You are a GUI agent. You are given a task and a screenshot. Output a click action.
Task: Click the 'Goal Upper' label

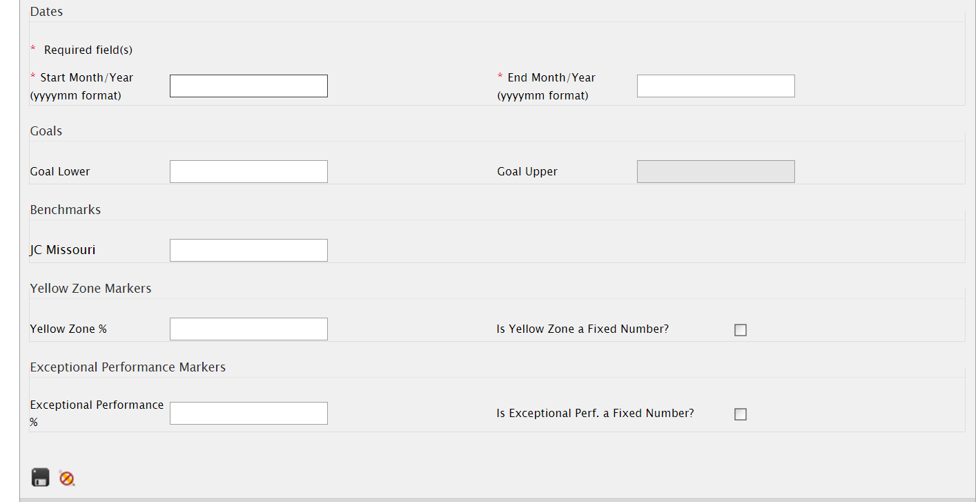coord(527,171)
